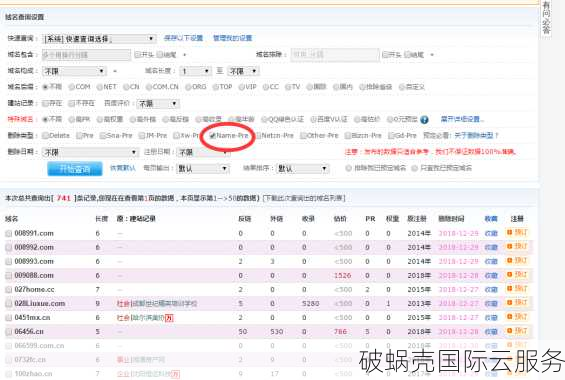Screen dimensions: 565x380
Task: Open the 域名构成 dropdown set to 不限
Action: [x=74, y=71]
